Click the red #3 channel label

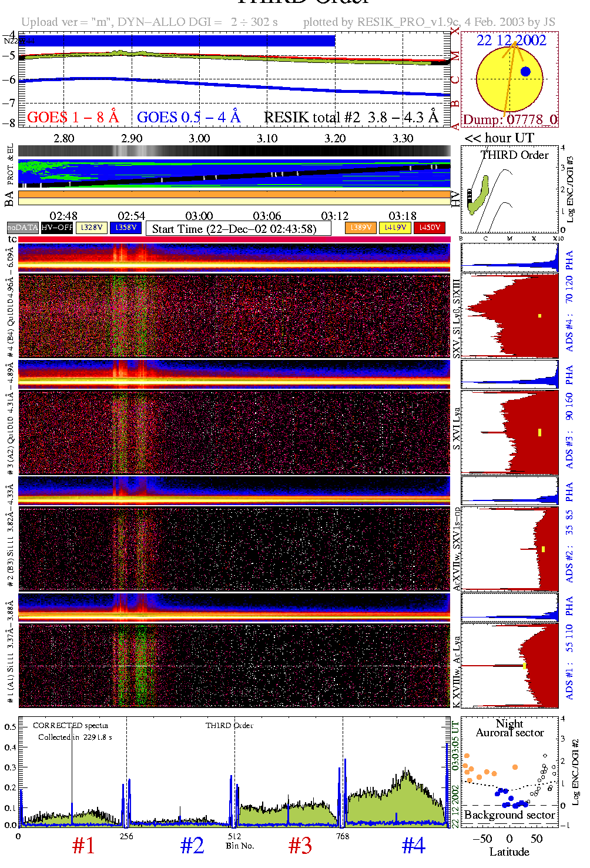click(300, 846)
